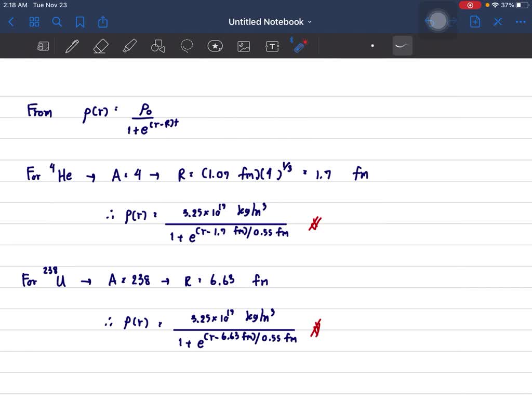The height and width of the screenshot is (399, 532).
Task: Bookmark the current page
Action: (x=79, y=22)
